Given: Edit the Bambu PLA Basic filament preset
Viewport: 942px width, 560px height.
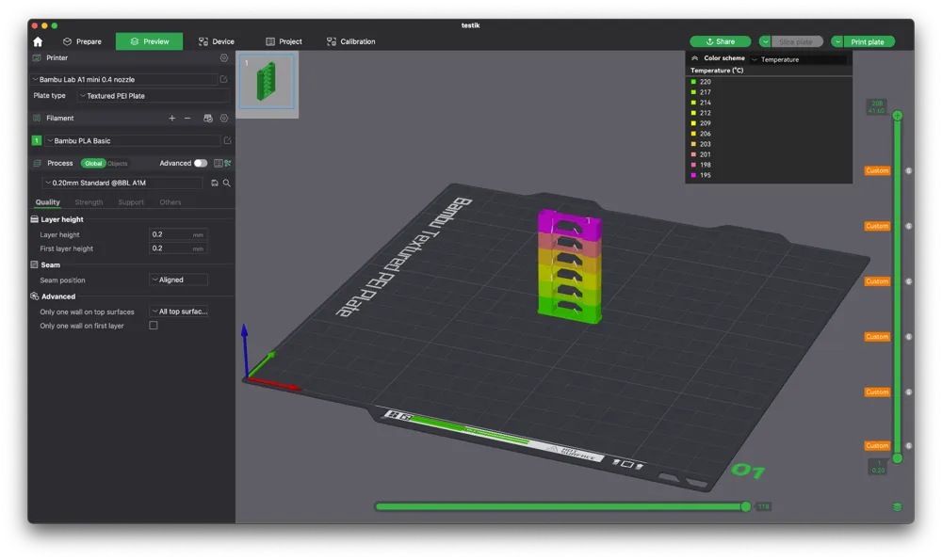Looking at the screenshot, I should click(227, 141).
